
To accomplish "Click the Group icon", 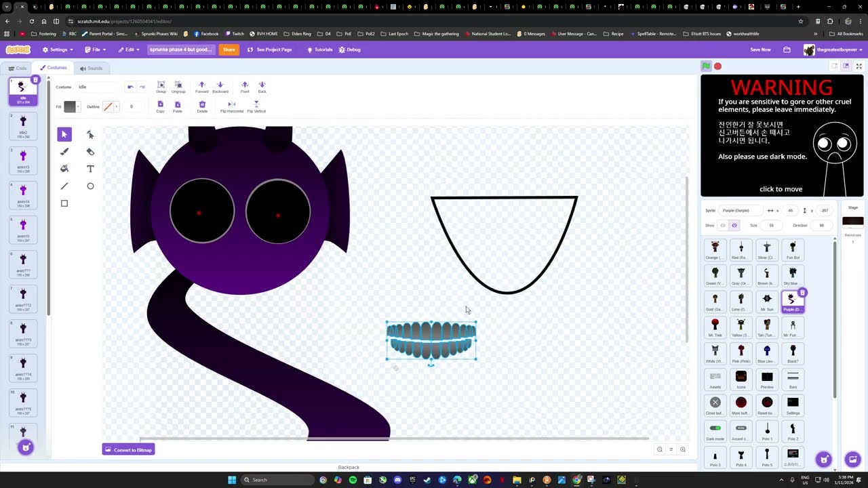I will [x=161, y=87].
